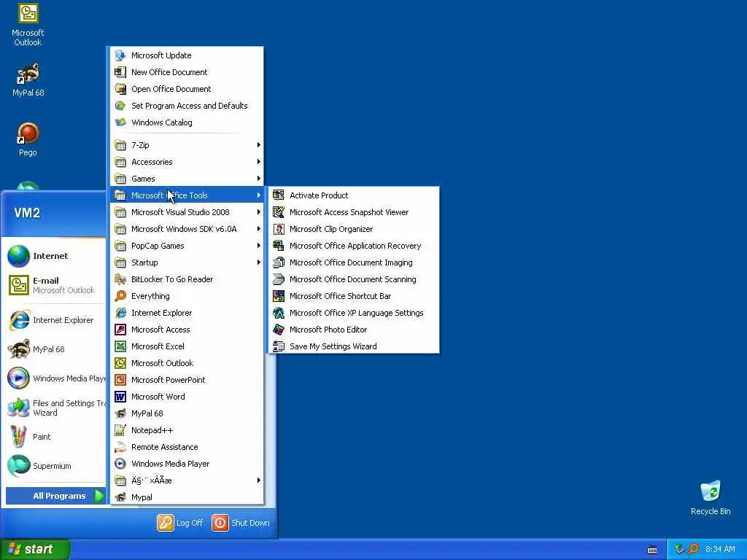Expand the Startup submenu arrow
This screenshot has height=560, width=747.
259,262
